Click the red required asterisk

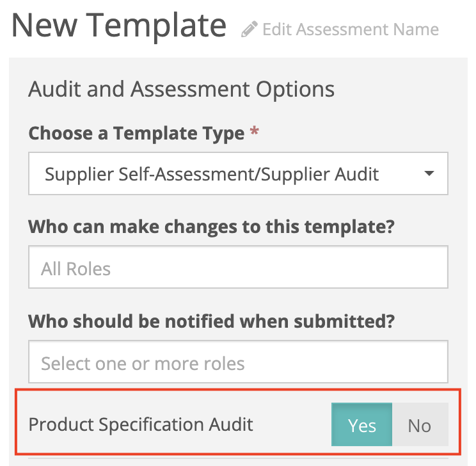tap(255, 133)
